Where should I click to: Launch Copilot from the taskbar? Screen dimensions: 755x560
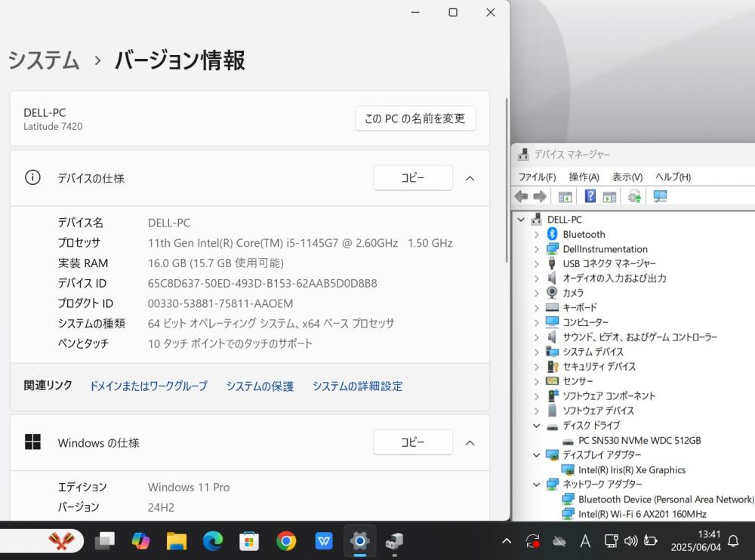coord(140,540)
